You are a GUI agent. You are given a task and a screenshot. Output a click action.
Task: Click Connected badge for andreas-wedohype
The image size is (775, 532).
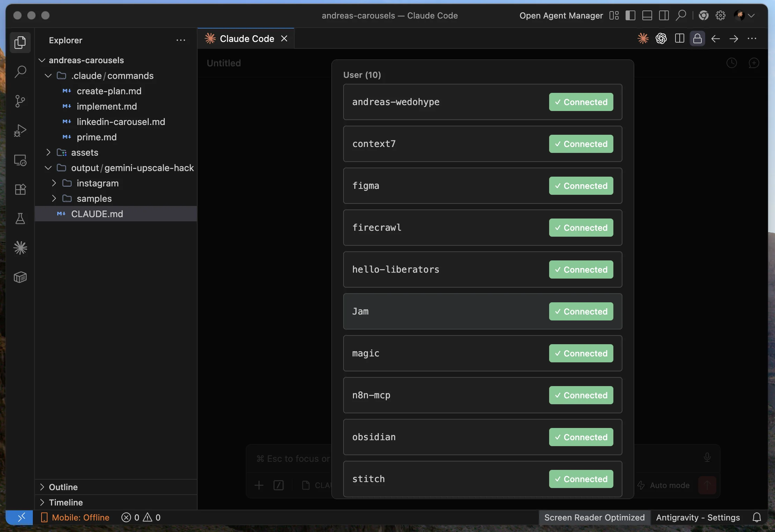[x=581, y=102]
